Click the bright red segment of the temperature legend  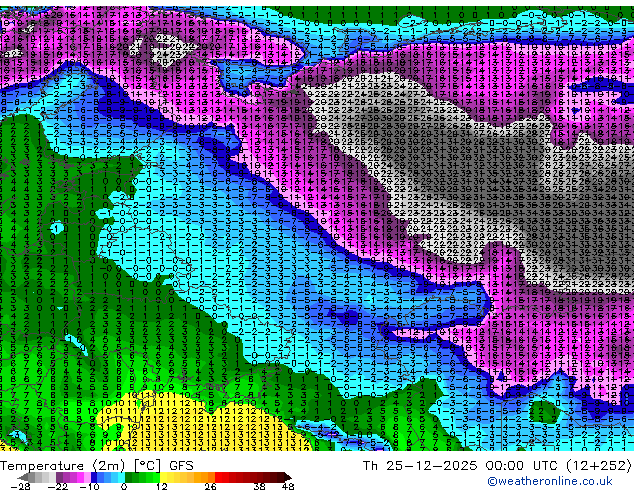[218, 477]
